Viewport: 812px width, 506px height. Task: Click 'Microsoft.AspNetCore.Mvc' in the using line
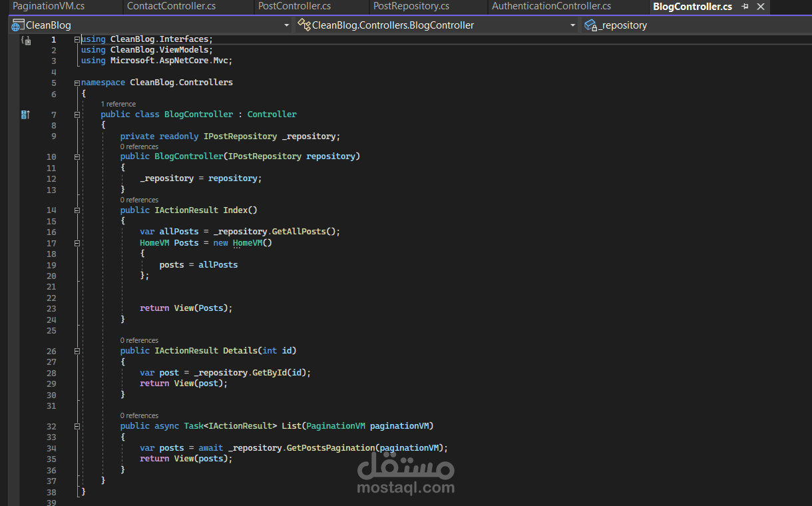point(169,61)
